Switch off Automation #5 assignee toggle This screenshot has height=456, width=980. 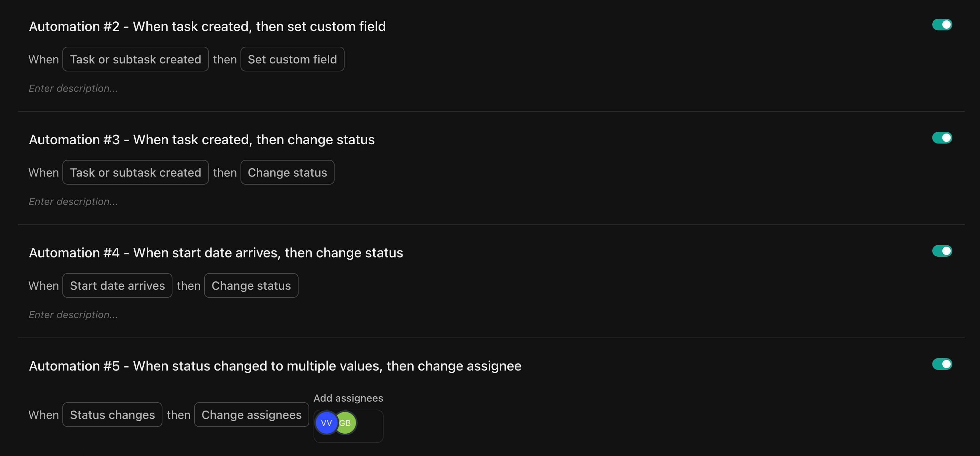942,364
